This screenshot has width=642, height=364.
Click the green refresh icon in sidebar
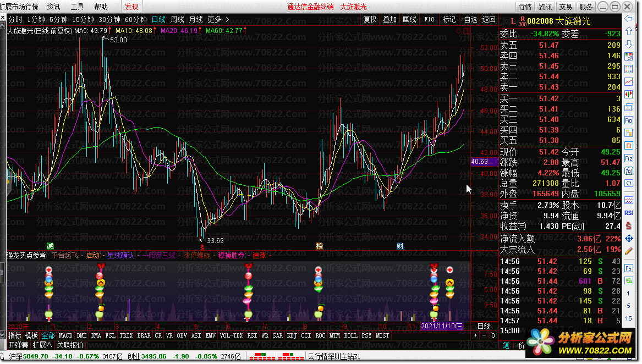coord(628,280)
